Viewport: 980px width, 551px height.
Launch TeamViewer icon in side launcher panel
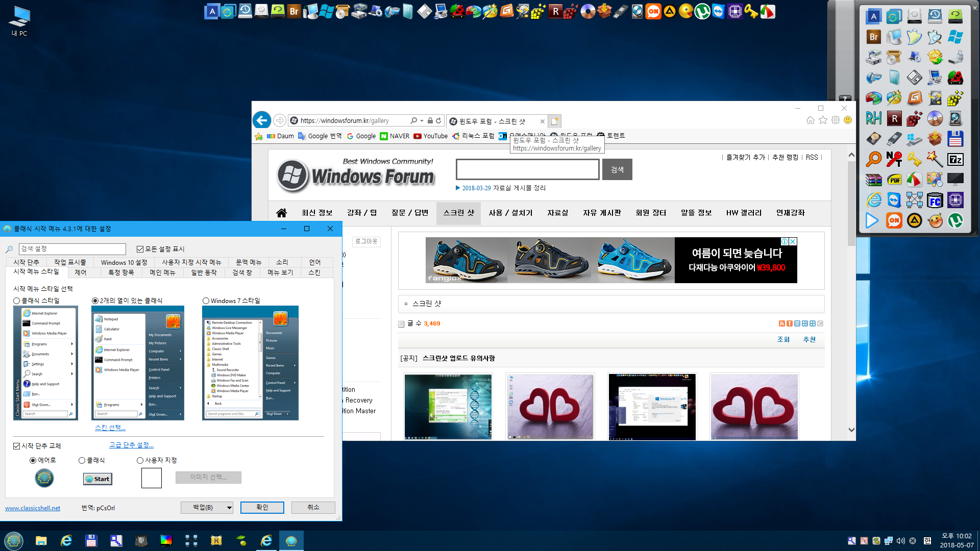[x=894, y=200]
